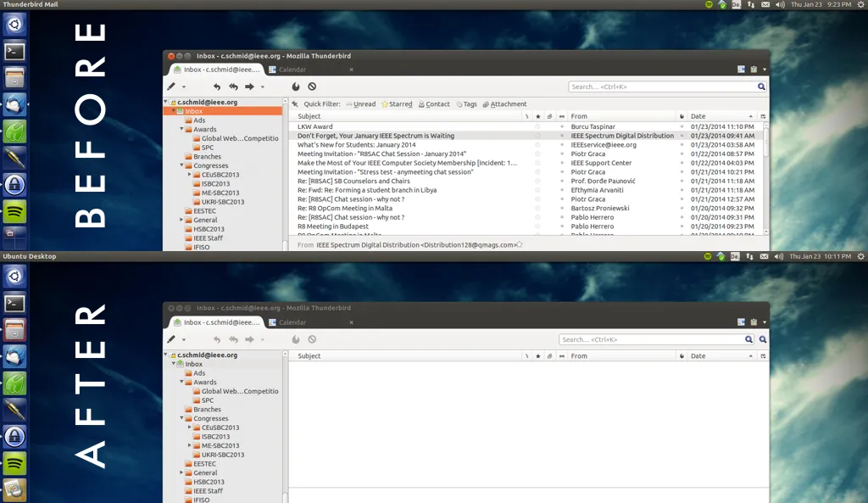868x503 pixels.
Task: Sort by attachment column in BEFORE header
Action: pos(549,116)
